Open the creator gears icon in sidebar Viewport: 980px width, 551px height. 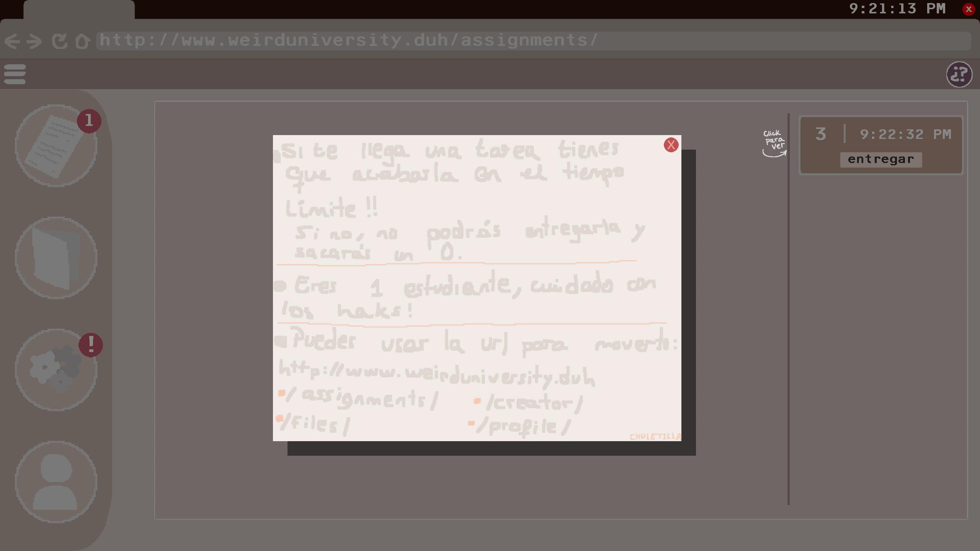[x=56, y=370]
